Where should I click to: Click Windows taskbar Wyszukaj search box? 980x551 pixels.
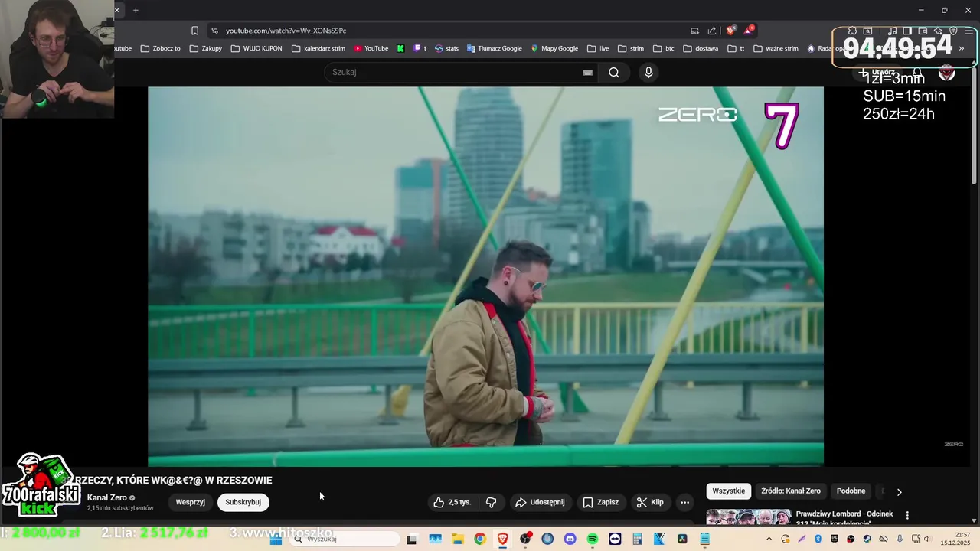(345, 539)
